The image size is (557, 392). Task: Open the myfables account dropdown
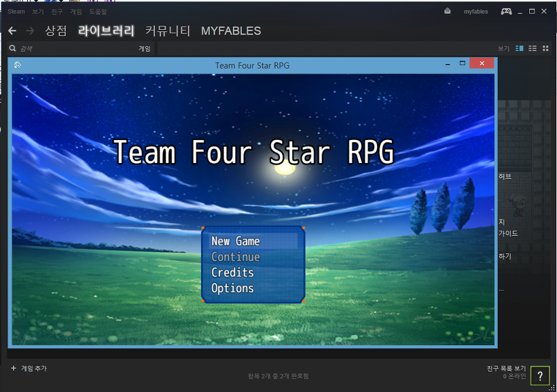coord(475,12)
